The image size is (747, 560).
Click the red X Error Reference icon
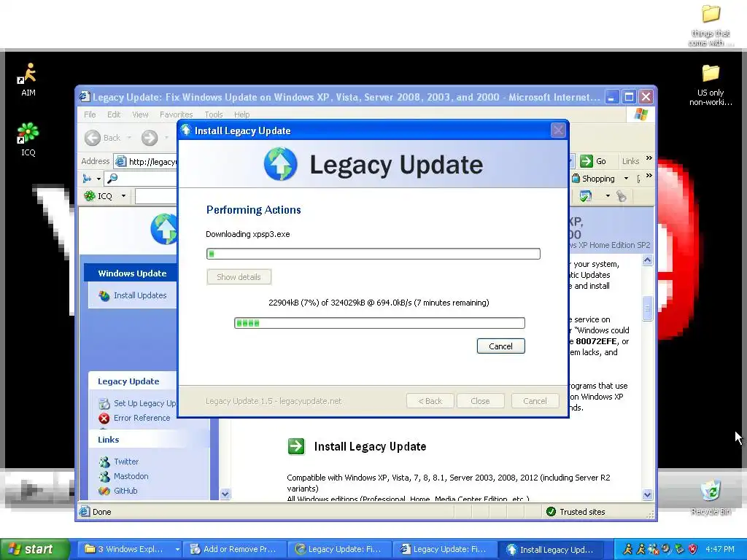pyautogui.click(x=104, y=418)
